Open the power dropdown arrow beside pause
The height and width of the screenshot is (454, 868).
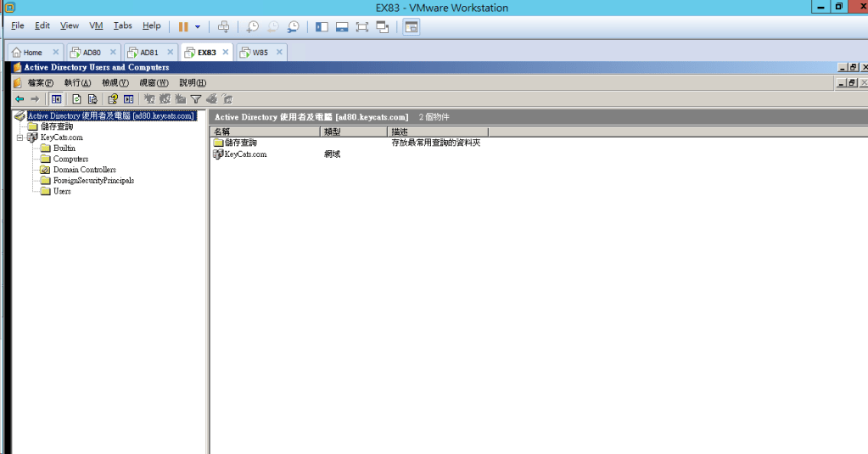[x=198, y=26]
